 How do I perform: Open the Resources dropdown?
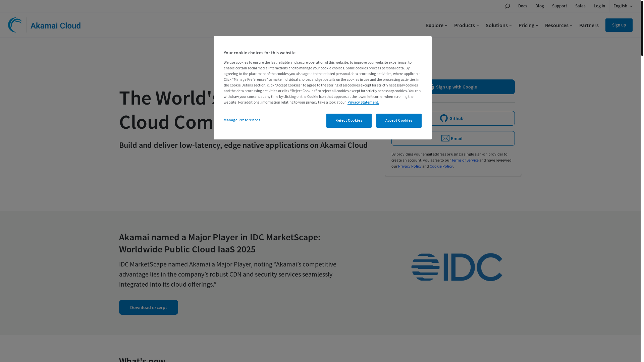(x=559, y=25)
